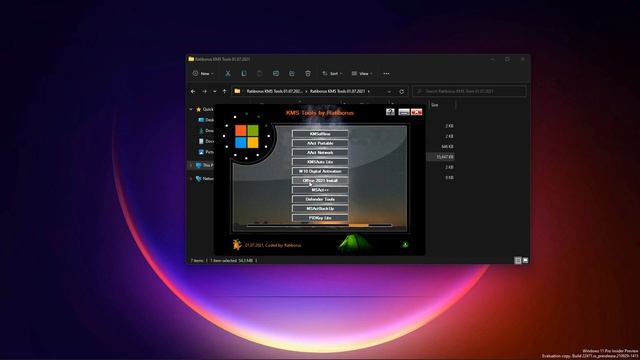Close the KMS Tools window

coord(417,112)
